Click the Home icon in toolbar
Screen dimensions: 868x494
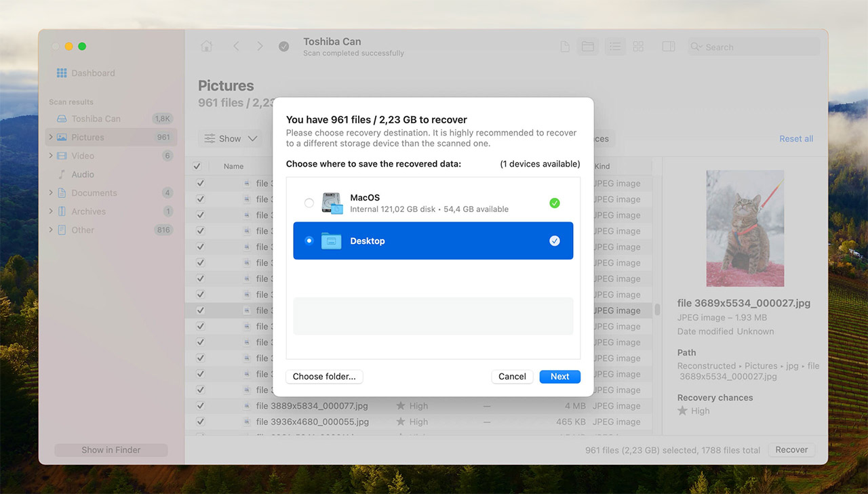[207, 46]
